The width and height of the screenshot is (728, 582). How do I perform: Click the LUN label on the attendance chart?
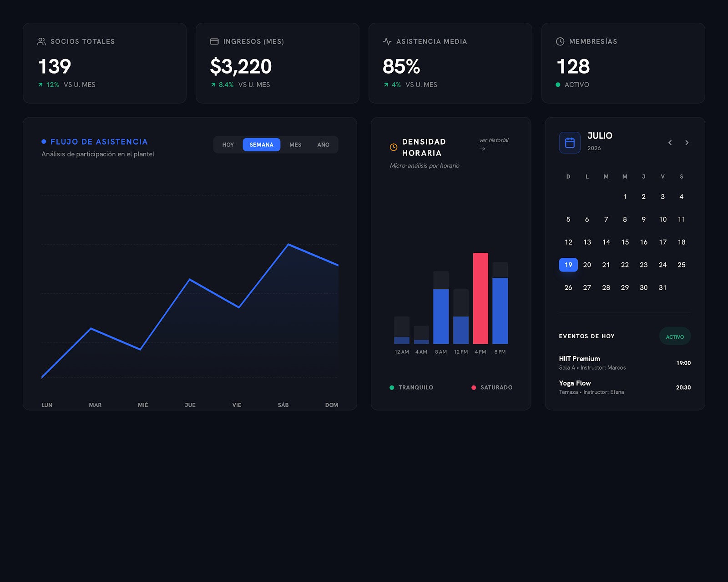47,405
